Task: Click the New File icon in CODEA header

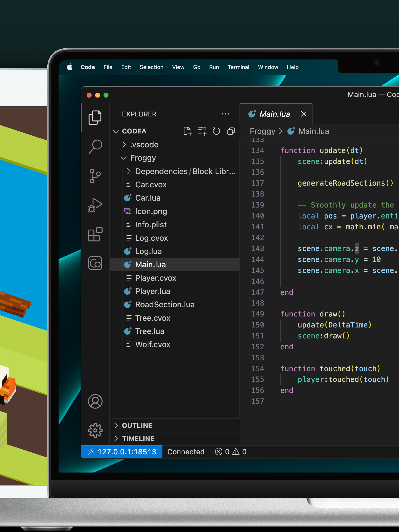Action: [x=187, y=131]
